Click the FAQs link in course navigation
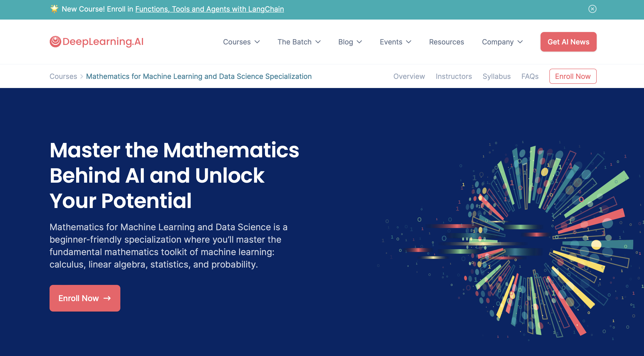This screenshot has width=644, height=356. pos(530,76)
